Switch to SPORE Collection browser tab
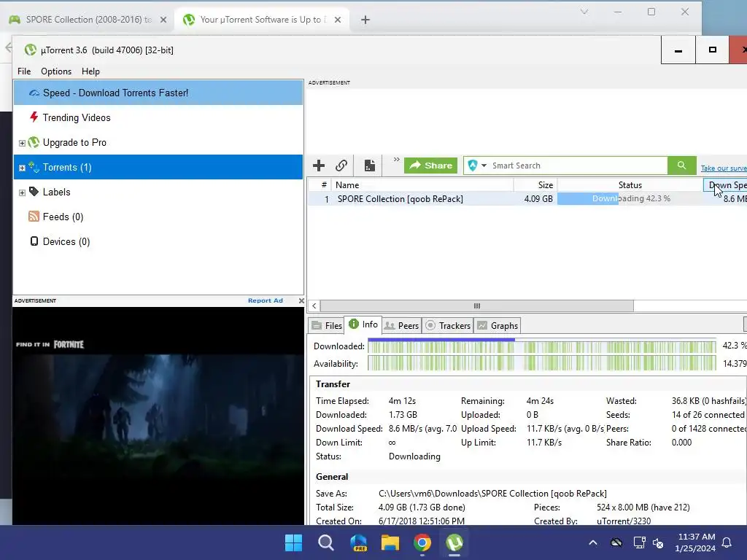The width and height of the screenshot is (747, 560). click(88, 20)
